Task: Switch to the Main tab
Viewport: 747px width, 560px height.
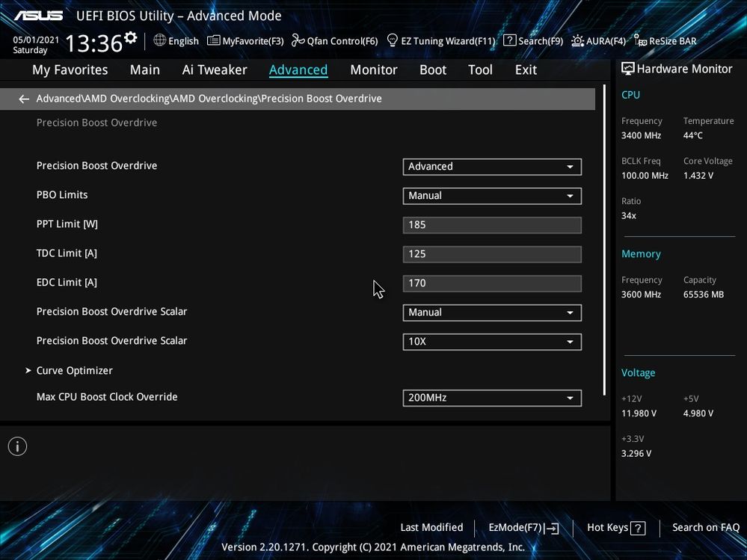Action: click(145, 70)
